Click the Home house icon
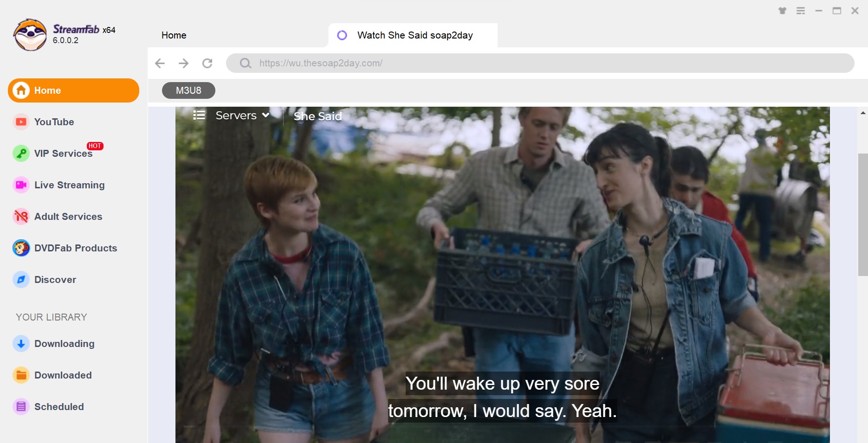Image resolution: width=868 pixels, height=443 pixels. pyautogui.click(x=21, y=90)
